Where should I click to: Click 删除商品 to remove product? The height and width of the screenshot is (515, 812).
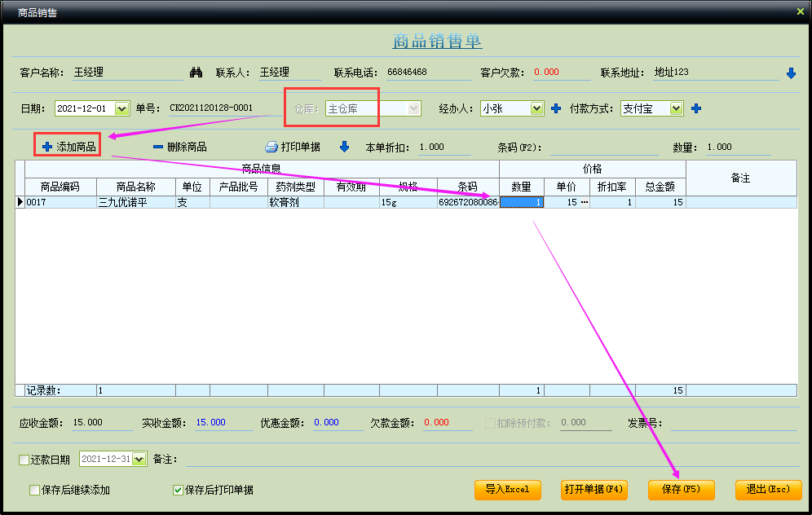(180, 147)
